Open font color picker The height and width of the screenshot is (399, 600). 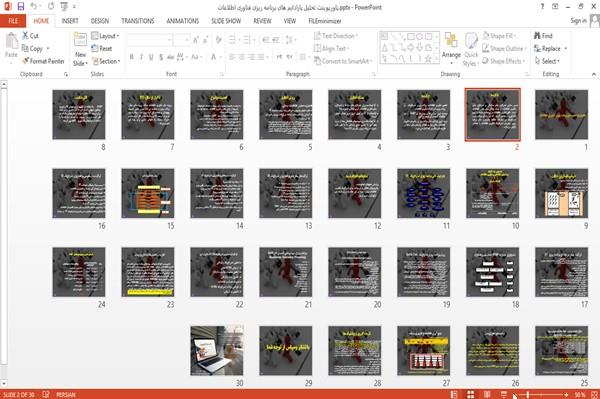[215, 57]
